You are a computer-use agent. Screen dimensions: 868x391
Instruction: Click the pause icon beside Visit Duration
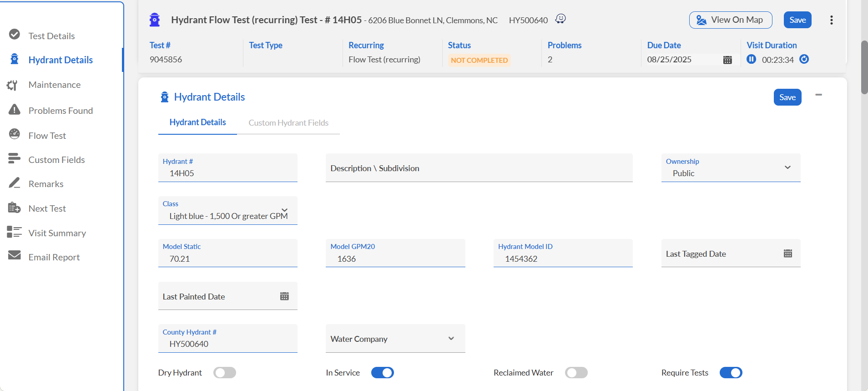click(x=751, y=59)
